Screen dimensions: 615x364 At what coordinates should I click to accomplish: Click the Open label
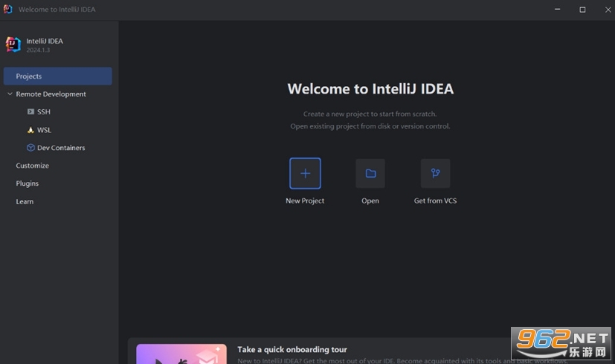point(370,201)
